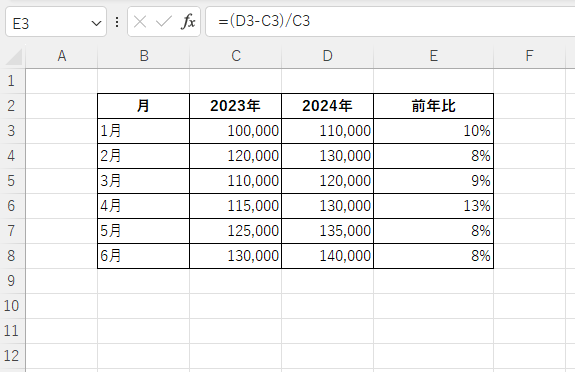Click the Name Box showing E3

point(56,22)
